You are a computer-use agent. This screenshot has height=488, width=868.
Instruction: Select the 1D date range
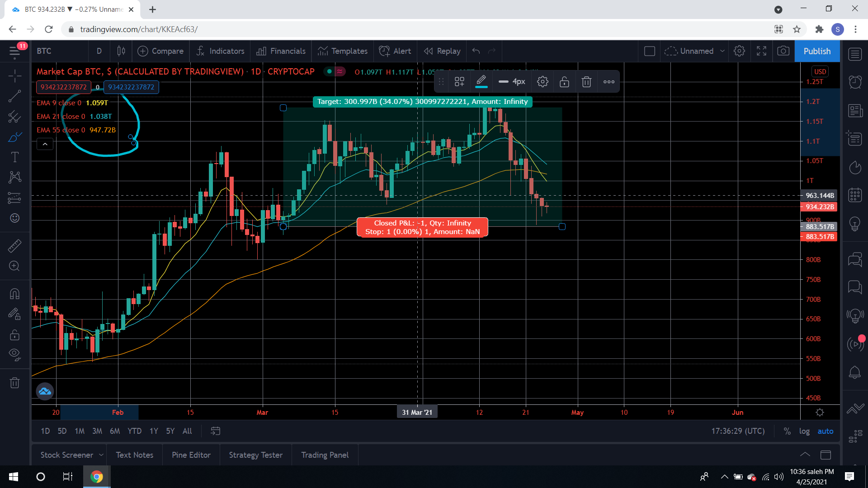[x=45, y=431]
